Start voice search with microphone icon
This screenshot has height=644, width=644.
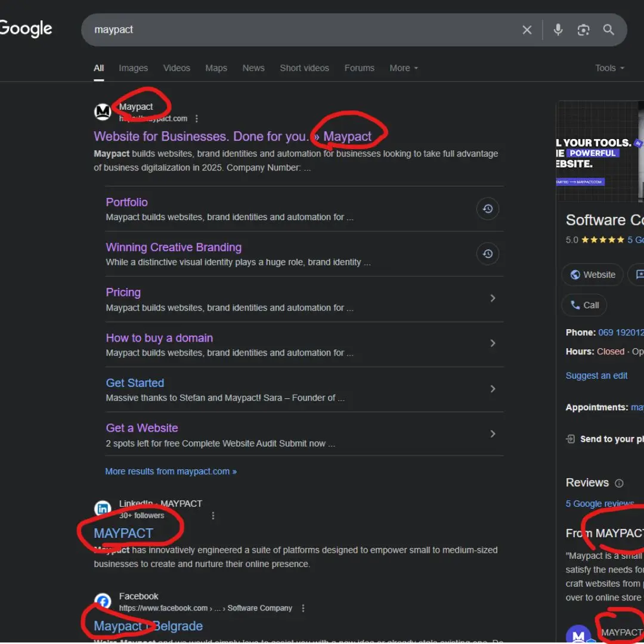[x=558, y=30]
